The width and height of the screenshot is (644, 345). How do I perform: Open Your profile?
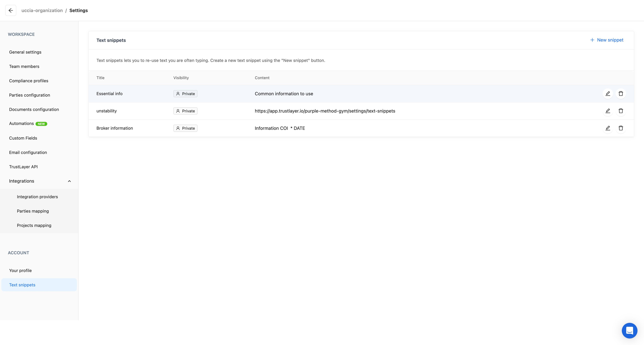coord(20,271)
